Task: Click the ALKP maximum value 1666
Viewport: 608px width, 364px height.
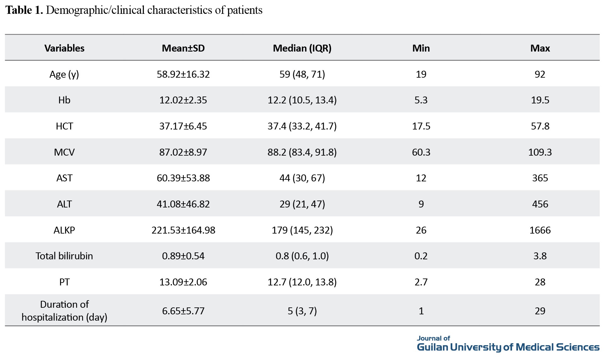Action: pos(540,230)
